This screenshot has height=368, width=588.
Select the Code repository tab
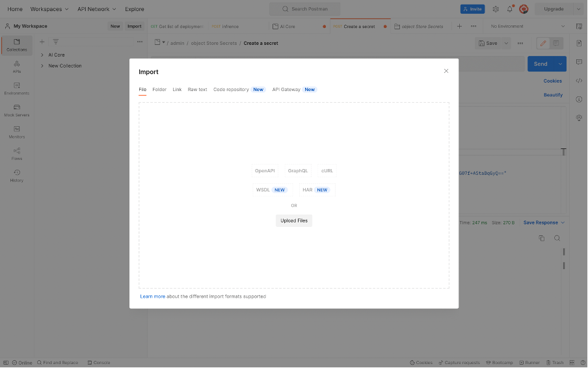[231, 90]
